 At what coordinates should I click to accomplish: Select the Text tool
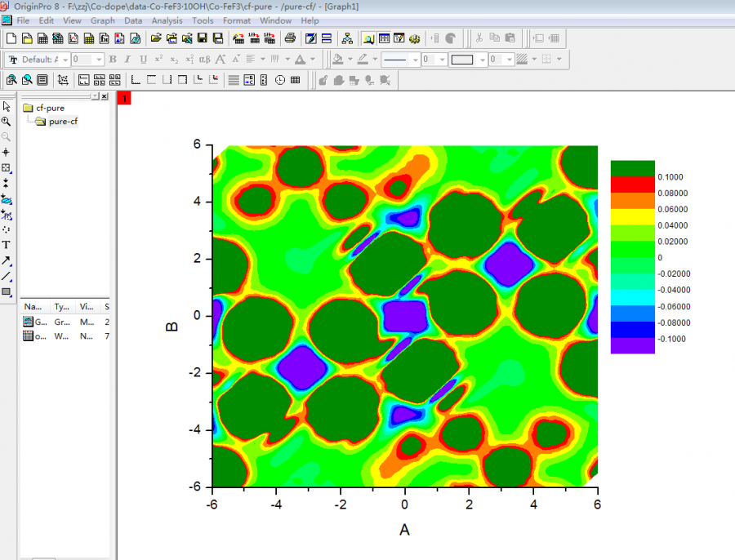click(7, 245)
